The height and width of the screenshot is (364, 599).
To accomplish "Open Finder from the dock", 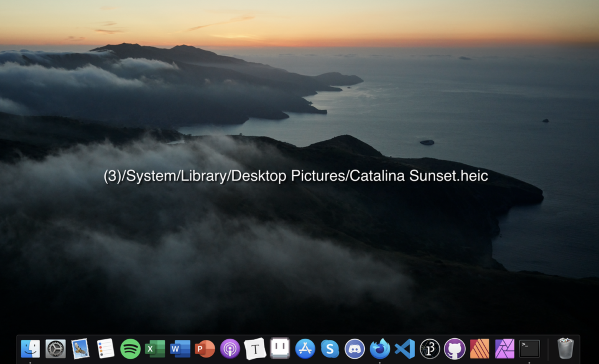I will [30, 349].
